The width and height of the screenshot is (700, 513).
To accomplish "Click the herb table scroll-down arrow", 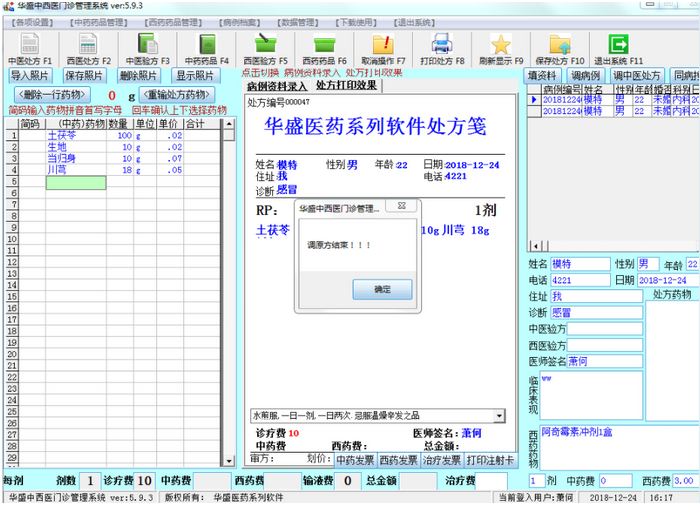I will click(x=229, y=460).
